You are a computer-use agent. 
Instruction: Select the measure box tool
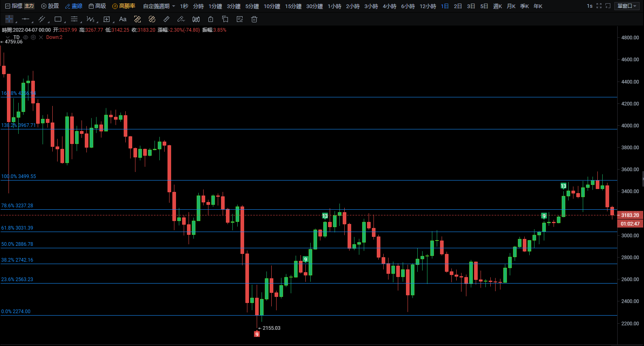pos(107,19)
